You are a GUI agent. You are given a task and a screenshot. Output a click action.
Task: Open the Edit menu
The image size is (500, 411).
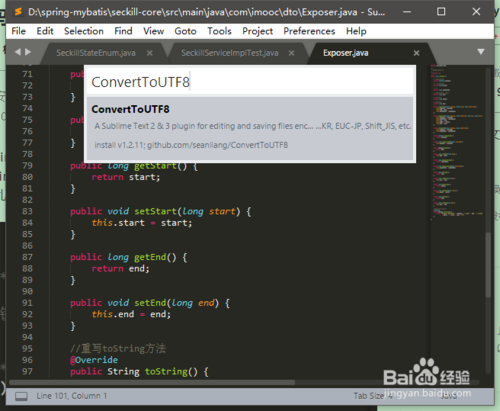tap(45, 31)
